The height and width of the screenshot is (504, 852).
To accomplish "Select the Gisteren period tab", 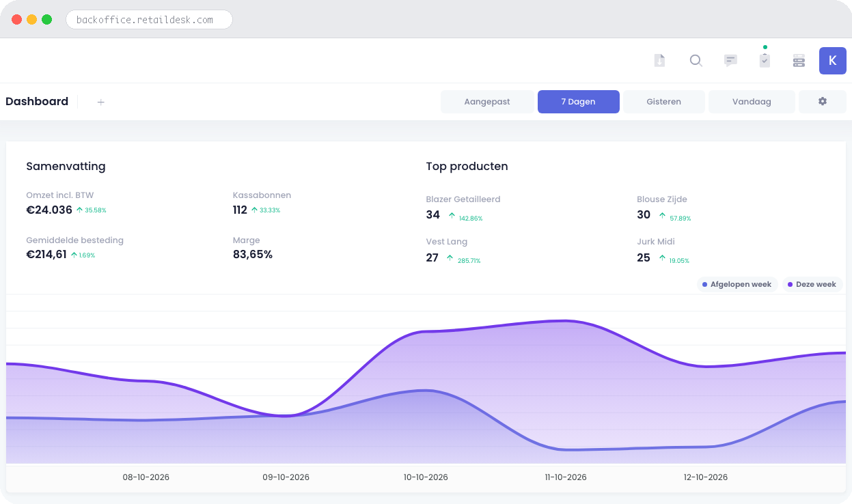I will (x=664, y=102).
